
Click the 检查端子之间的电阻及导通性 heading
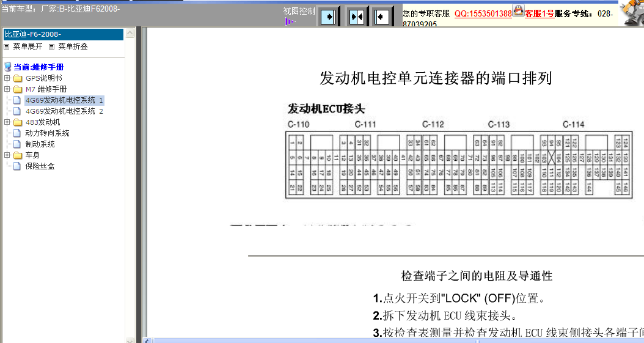[477, 276]
